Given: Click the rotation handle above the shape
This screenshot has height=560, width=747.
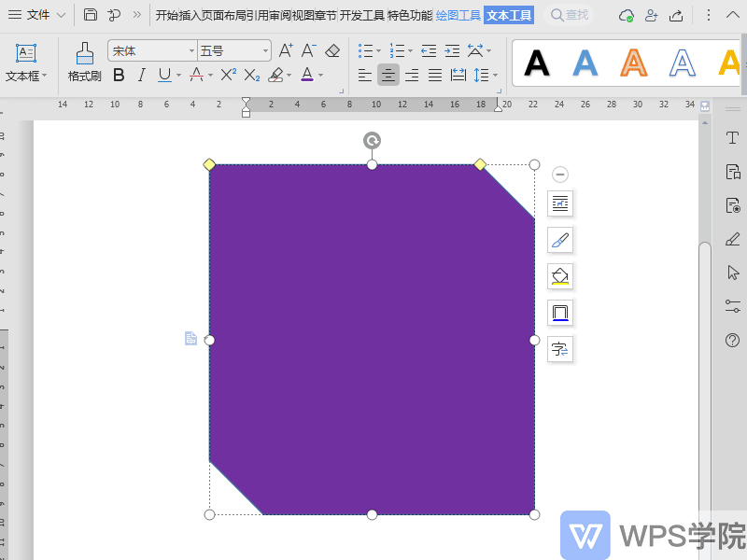Looking at the screenshot, I should pos(372,141).
